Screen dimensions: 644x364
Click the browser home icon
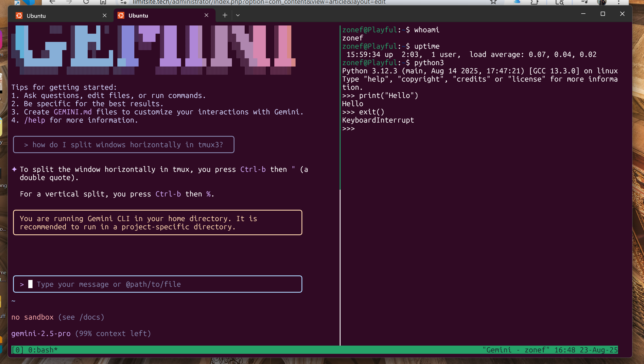click(x=103, y=2)
